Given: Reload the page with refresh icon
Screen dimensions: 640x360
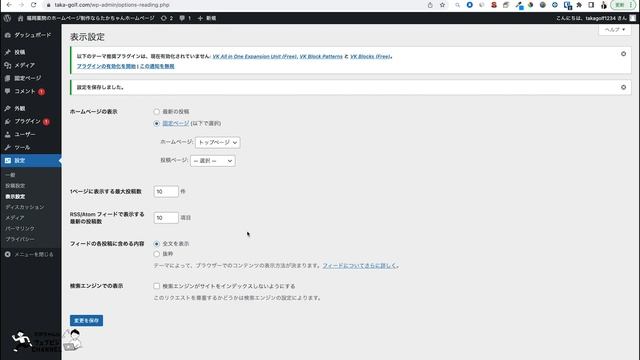Looking at the screenshot, I should [x=34, y=5].
